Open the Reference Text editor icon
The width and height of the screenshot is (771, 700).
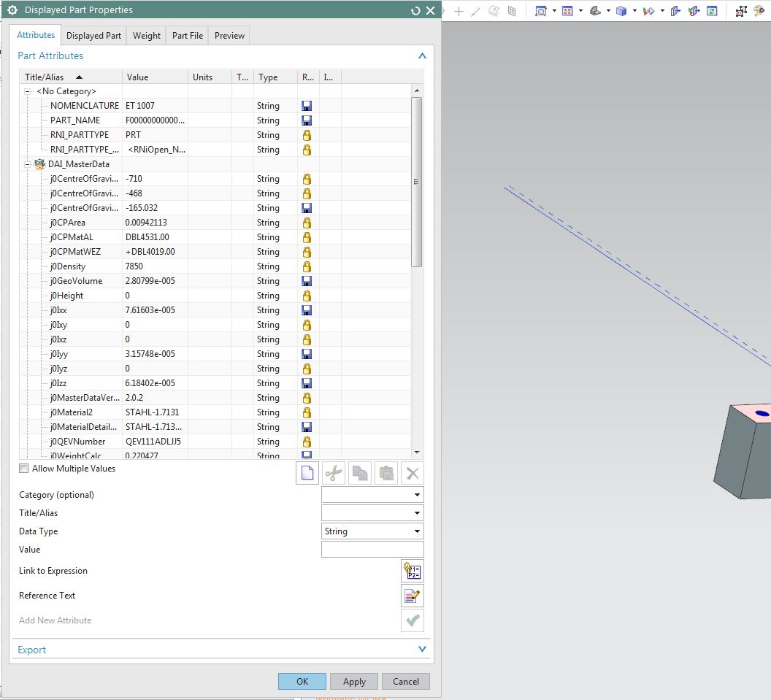point(413,596)
